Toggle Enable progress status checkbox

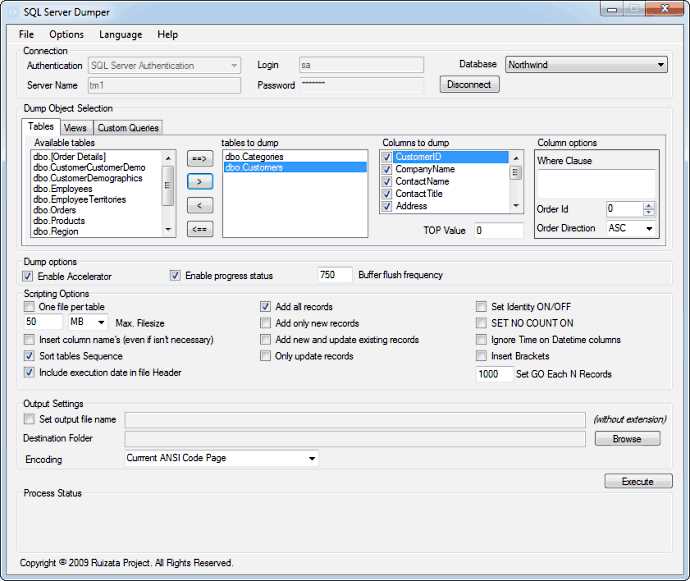(x=175, y=276)
